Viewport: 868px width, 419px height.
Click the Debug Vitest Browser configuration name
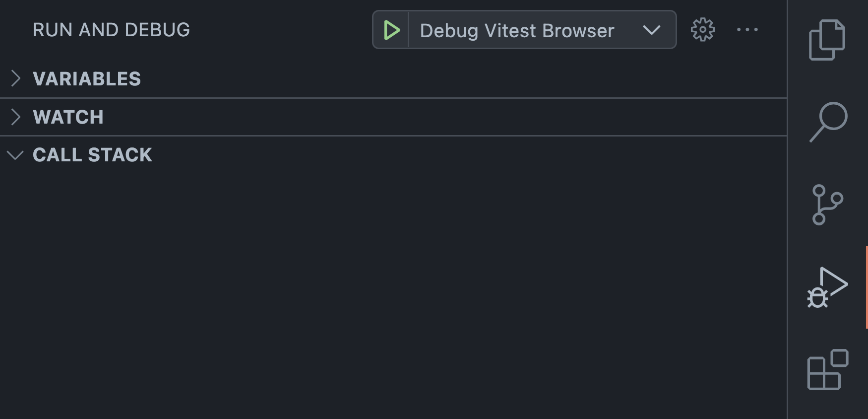[517, 30]
